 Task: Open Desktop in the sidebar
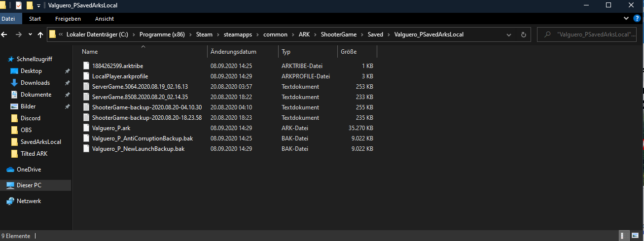[31, 71]
